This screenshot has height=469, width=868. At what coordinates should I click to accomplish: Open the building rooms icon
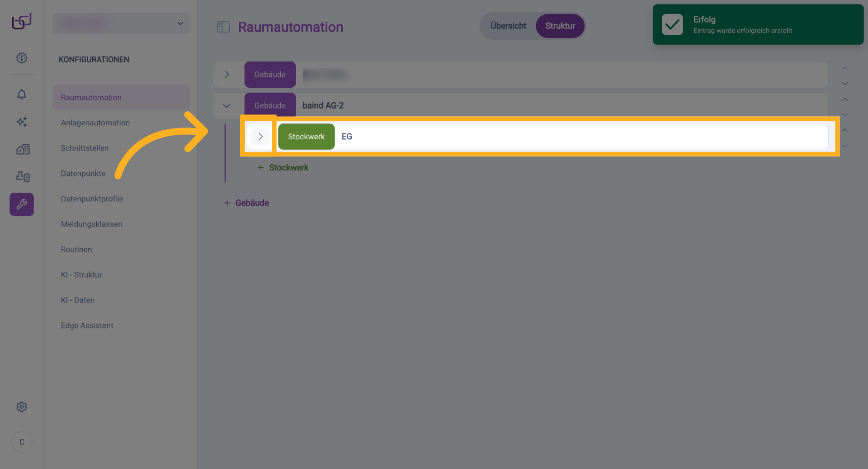tap(23, 149)
